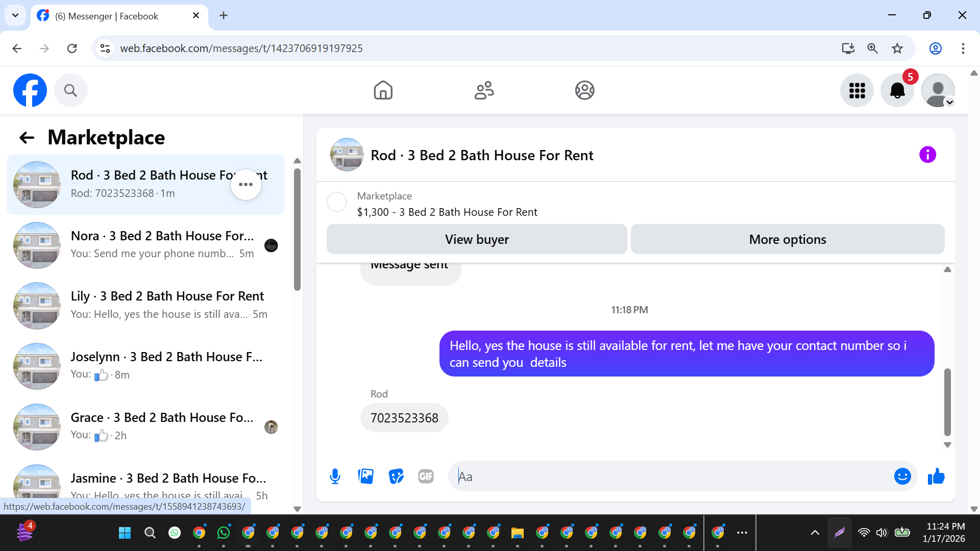The height and width of the screenshot is (551, 980).
Task: Click the View buyer button
Action: click(x=477, y=239)
